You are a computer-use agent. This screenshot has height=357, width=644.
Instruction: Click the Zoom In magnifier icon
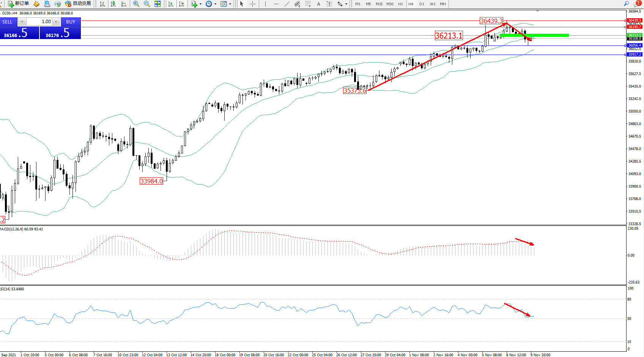(136, 4)
